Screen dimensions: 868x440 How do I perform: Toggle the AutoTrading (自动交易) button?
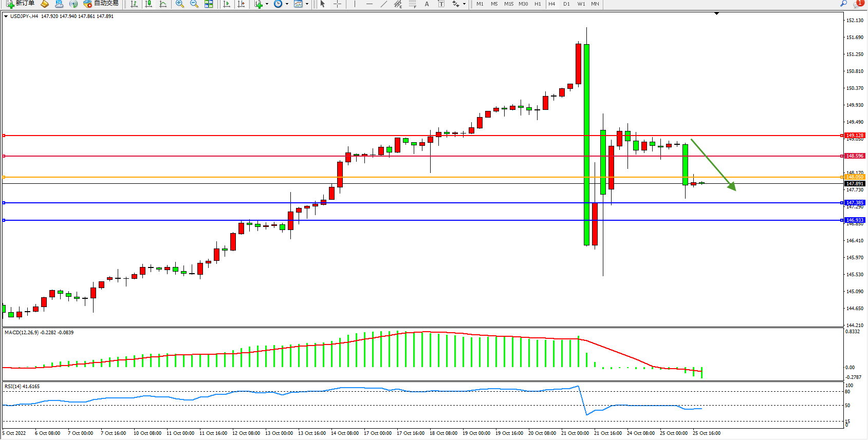click(101, 4)
